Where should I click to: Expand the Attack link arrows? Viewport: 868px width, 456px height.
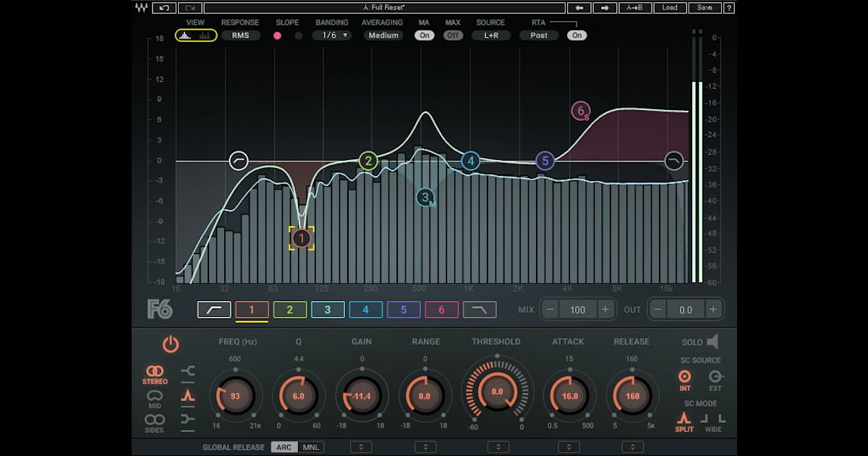point(569,447)
